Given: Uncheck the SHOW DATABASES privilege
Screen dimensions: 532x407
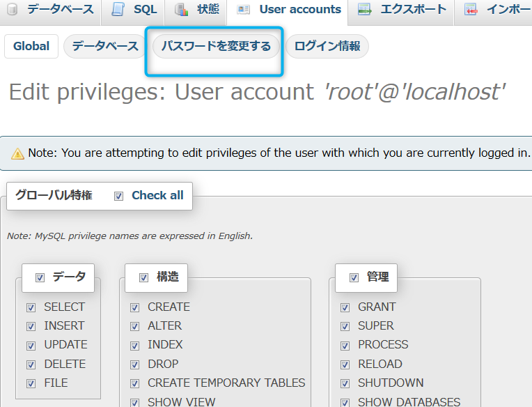Looking at the screenshot, I should click(345, 403).
